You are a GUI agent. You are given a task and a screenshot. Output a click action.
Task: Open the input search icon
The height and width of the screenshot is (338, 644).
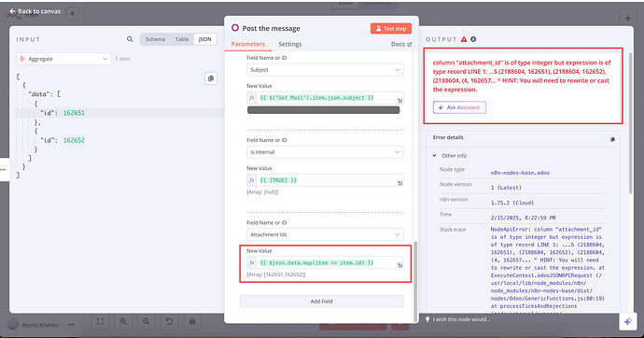tap(130, 39)
